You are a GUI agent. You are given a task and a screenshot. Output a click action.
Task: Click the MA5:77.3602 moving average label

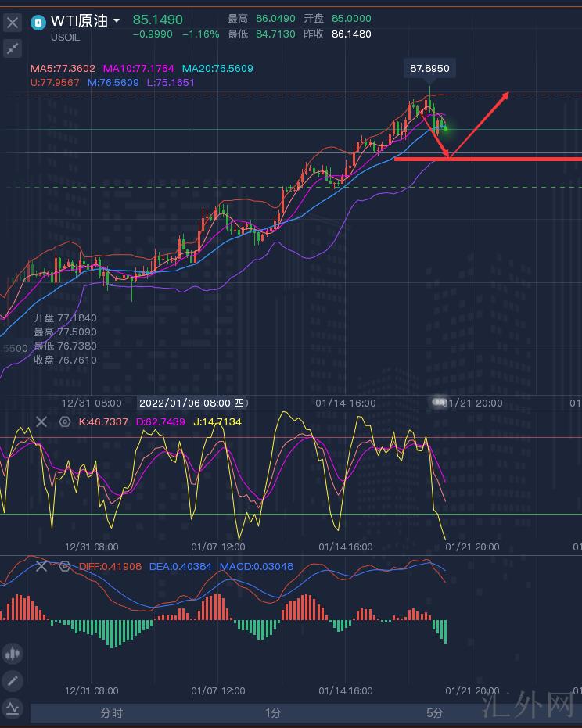(63, 69)
